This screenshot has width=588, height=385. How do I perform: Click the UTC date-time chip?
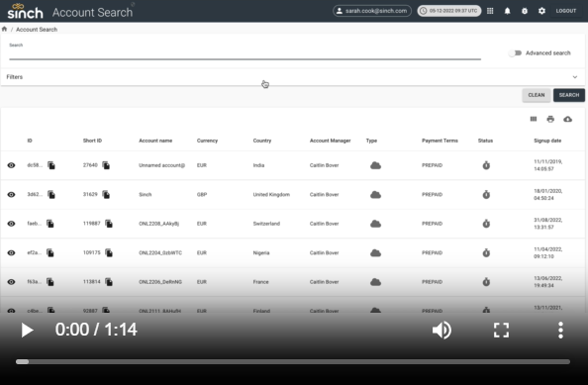click(x=449, y=11)
